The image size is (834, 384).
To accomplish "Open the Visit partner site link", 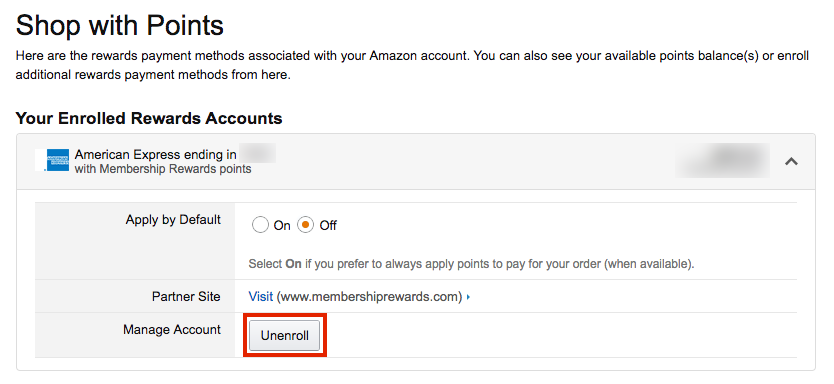I will click(261, 297).
